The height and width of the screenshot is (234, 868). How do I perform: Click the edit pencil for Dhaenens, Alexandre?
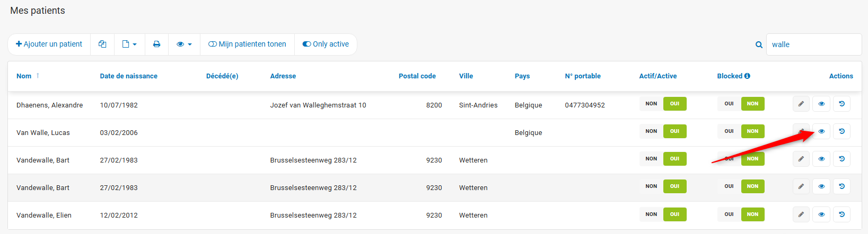tap(801, 104)
